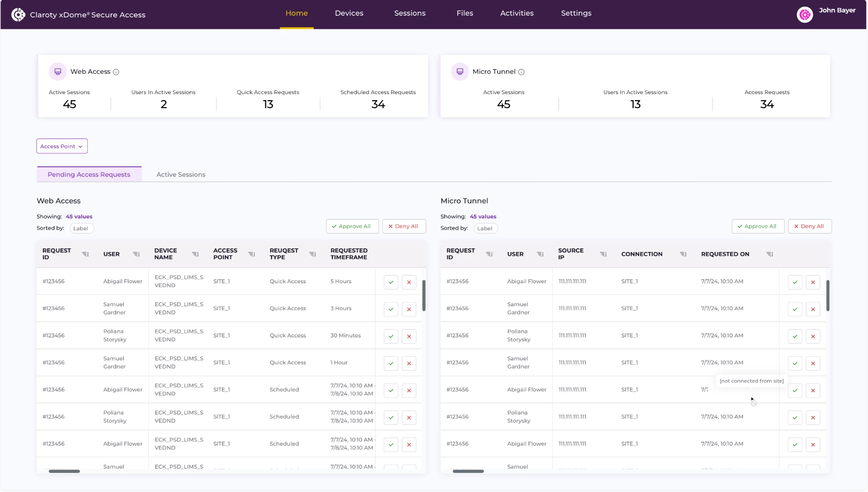
Task: Click Claroty xDome logo icon
Action: pyautogui.click(x=18, y=15)
